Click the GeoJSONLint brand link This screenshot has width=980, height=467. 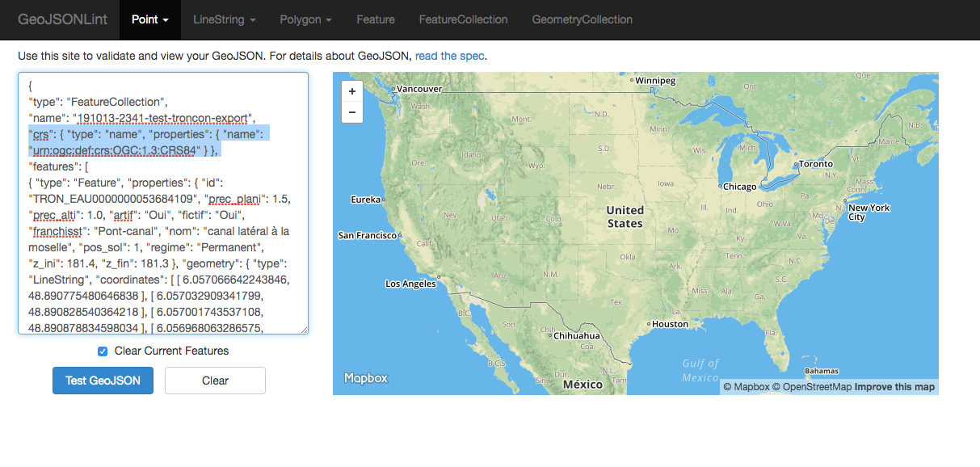[x=62, y=19]
